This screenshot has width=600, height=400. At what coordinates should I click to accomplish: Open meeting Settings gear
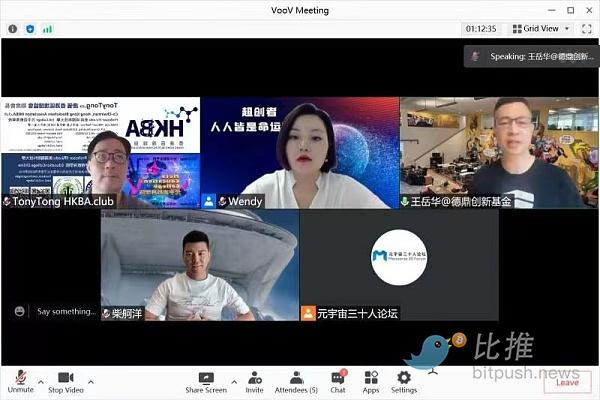point(404,382)
